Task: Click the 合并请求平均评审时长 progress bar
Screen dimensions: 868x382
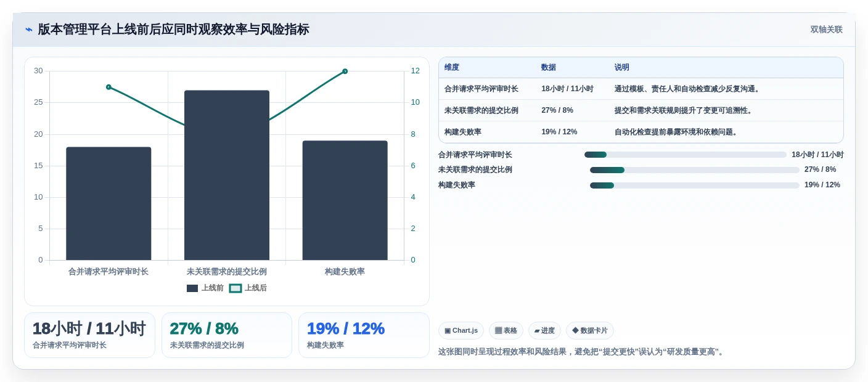Action: (686, 155)
